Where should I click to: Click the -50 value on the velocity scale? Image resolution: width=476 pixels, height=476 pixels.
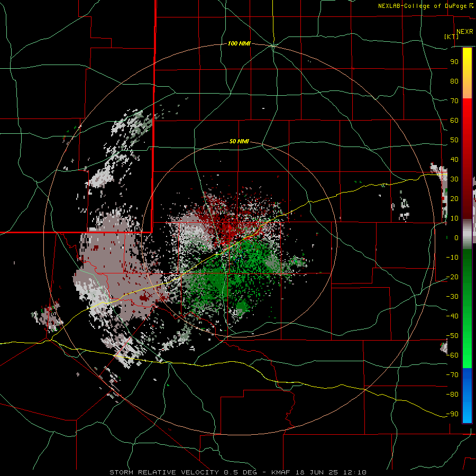pyautogui.click(x=452, y=336)
